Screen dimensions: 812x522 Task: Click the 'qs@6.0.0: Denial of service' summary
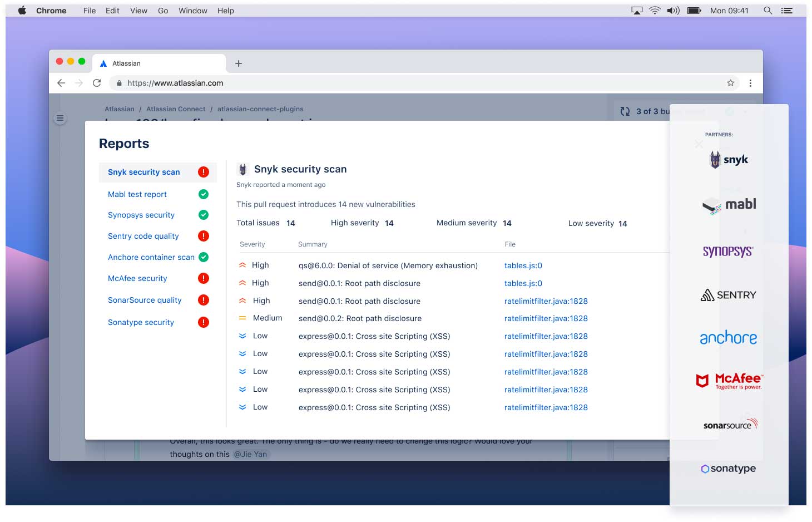point(388,265)
